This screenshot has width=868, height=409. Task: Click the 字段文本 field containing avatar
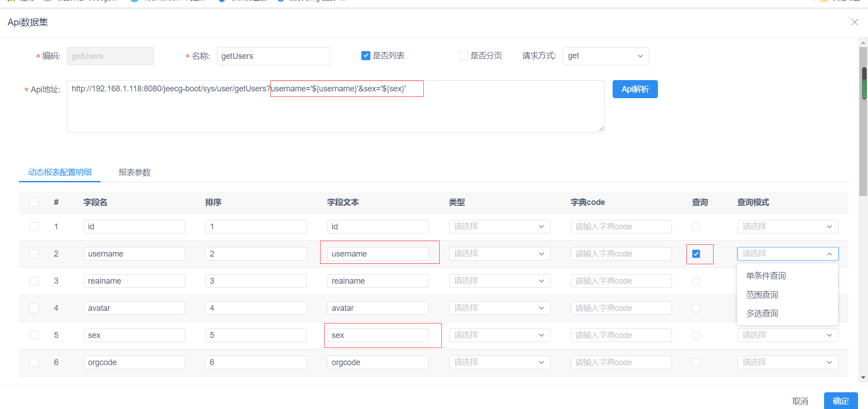pyautogui.click(x=378, y=308)
